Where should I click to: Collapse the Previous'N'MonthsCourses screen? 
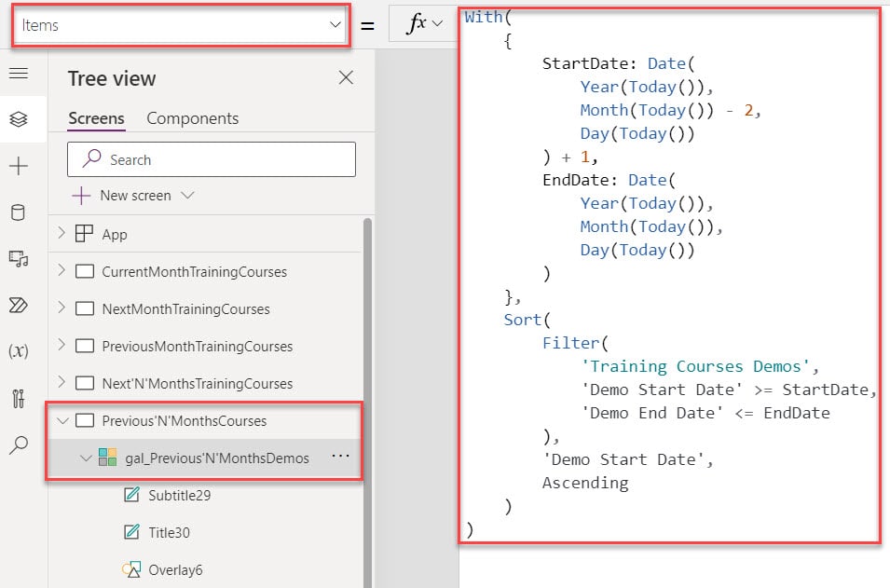coord(62,421)
